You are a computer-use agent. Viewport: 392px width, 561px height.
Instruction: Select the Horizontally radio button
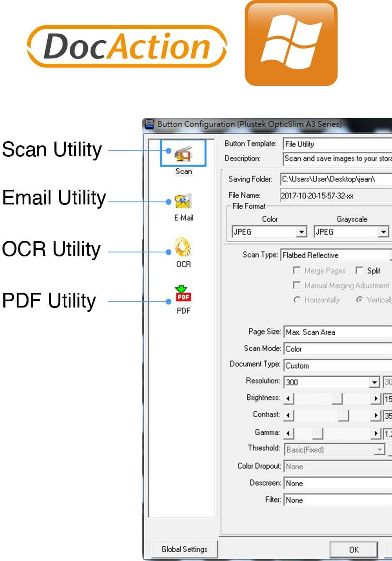[297, 300]
